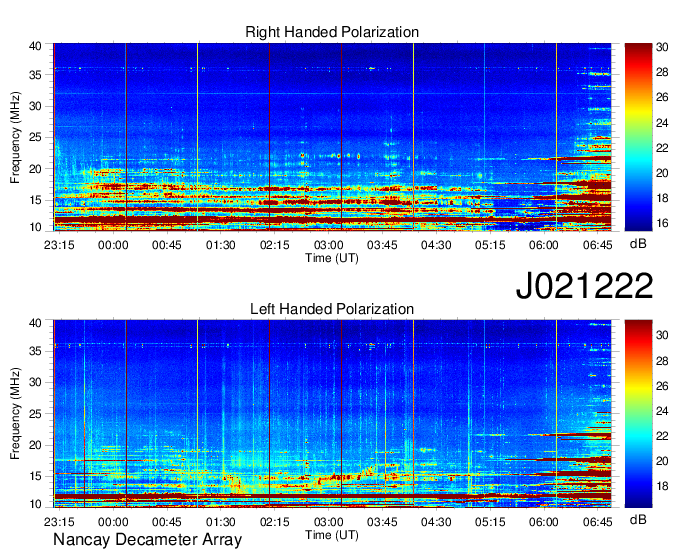Click 04:30 tick on the right-handed plot
Viewport: 680px width, 552px height.
pyautogui.click(x=436, y=245)
